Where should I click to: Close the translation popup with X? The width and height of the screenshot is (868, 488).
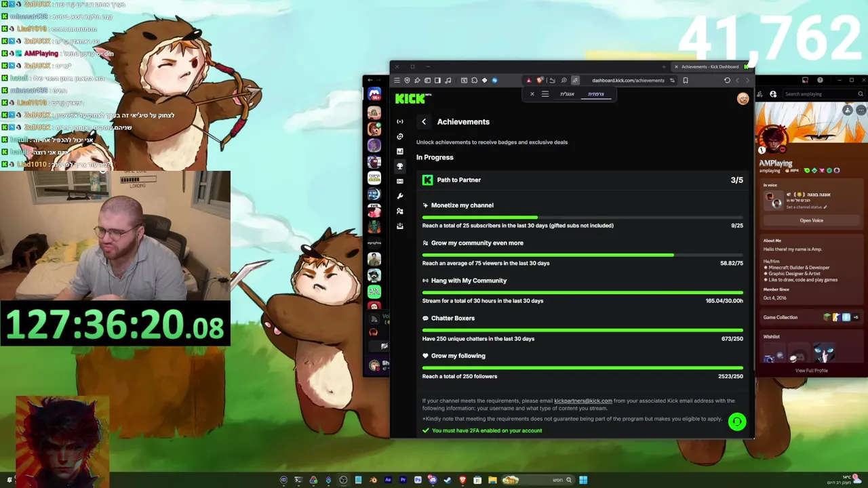[x=532, y=94]
